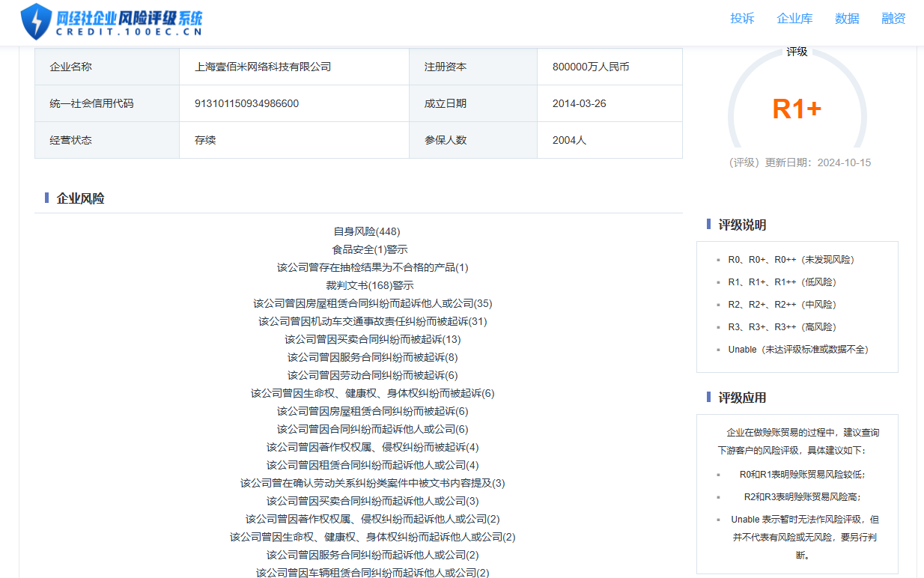Click 劳动合同纠纷而被起诉(6) entry
Screen dimensions: 924x578
coord(372,375)
